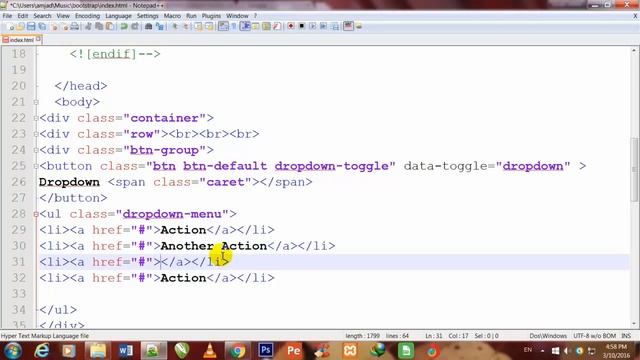Click the Close document toolbar icon
This screenshot has width=640, height=360.
coord(54,27)
